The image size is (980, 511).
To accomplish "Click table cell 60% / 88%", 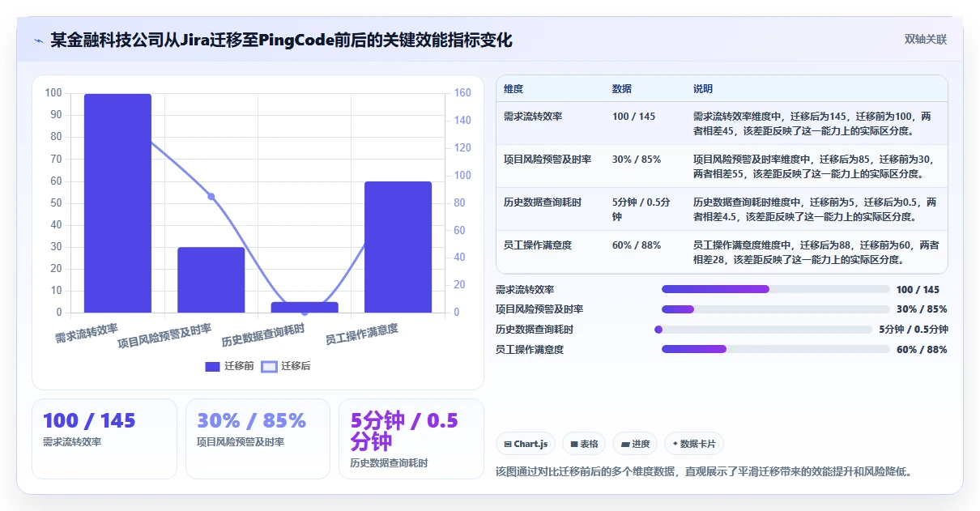I will [x=637, y=245].
